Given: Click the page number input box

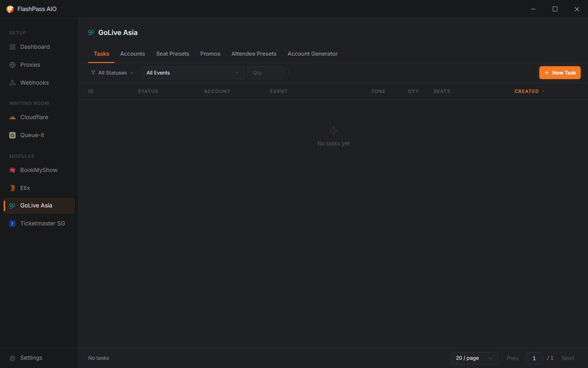Looking at the screenshot, I should (x=534, y=358).
